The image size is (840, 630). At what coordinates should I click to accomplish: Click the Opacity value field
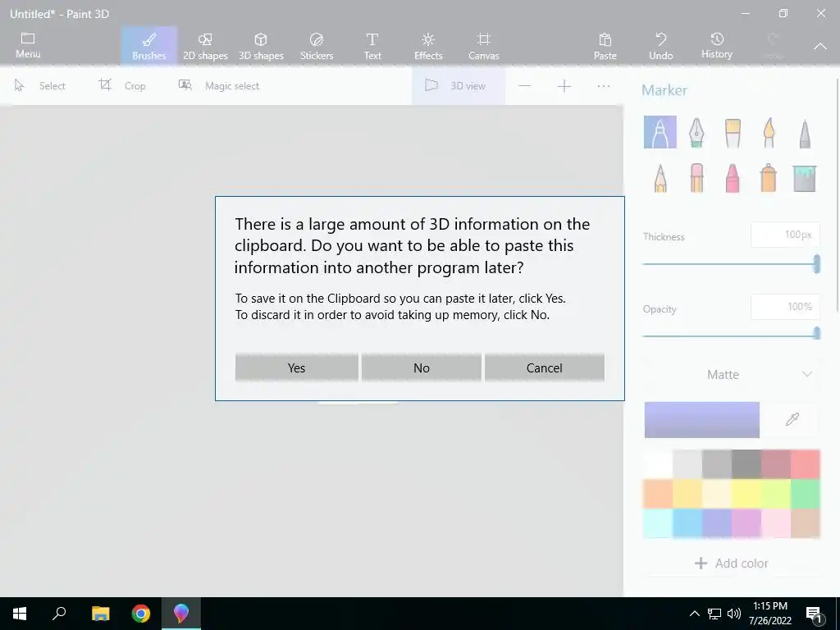pos(785,307)
